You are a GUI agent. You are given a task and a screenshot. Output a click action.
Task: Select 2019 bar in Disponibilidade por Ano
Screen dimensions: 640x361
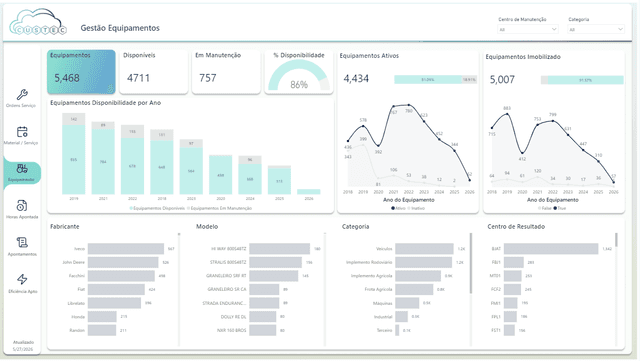click(x=73, y=154)
